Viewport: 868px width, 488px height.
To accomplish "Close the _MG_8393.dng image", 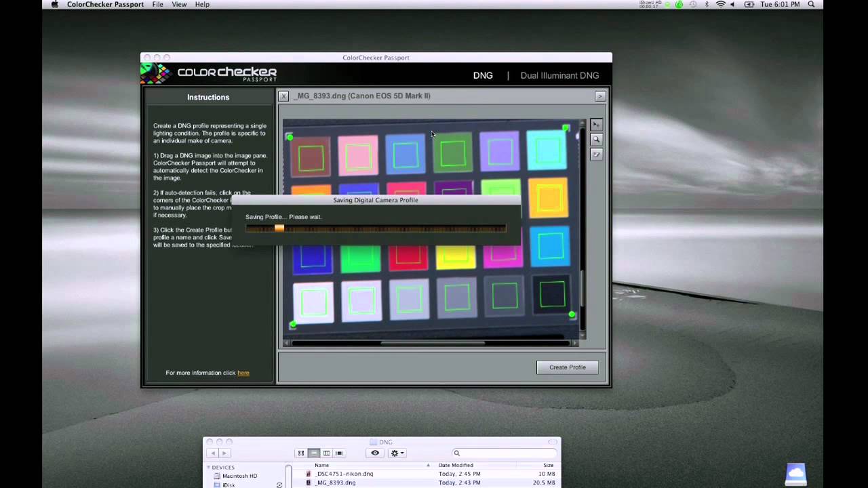I will pos(283,96).
